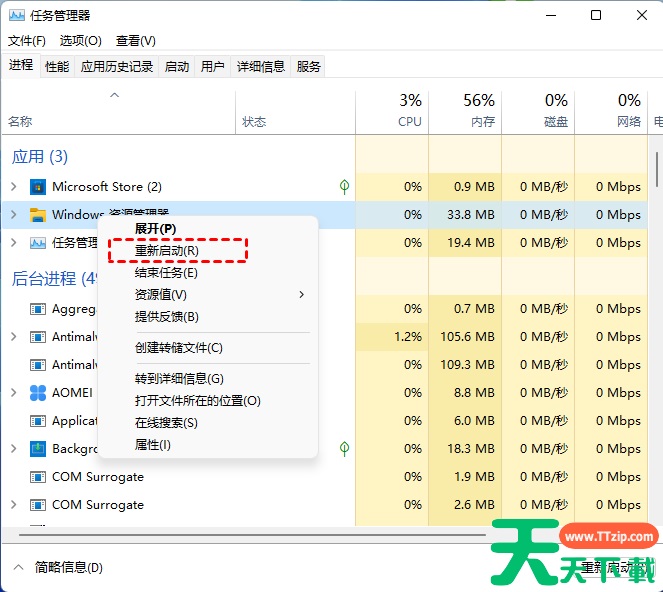Click the AOMEI process icon
Viewport: 663px width, 592px height.
tap(38, 393)
